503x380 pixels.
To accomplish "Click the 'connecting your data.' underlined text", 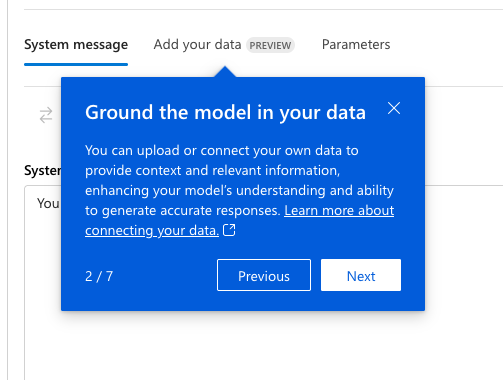I will tap(152, 230).
